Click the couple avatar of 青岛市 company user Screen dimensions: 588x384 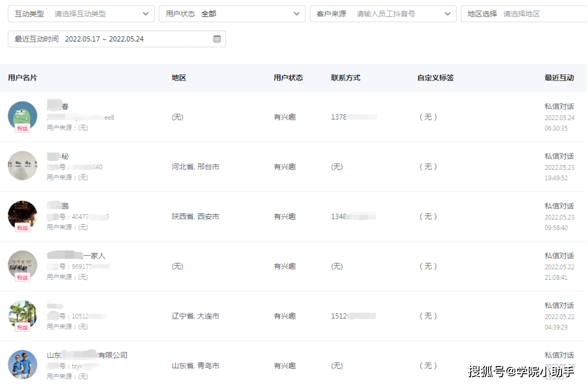22,364
